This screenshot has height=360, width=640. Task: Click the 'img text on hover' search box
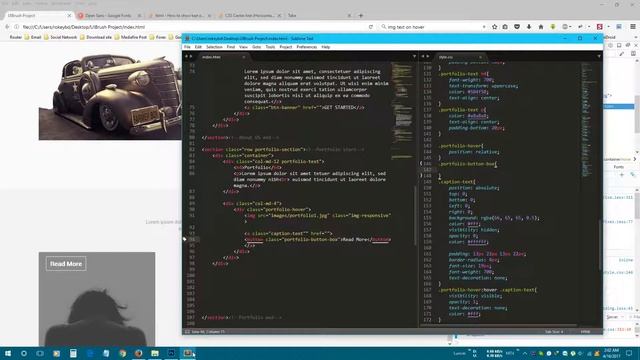point(433,27)
